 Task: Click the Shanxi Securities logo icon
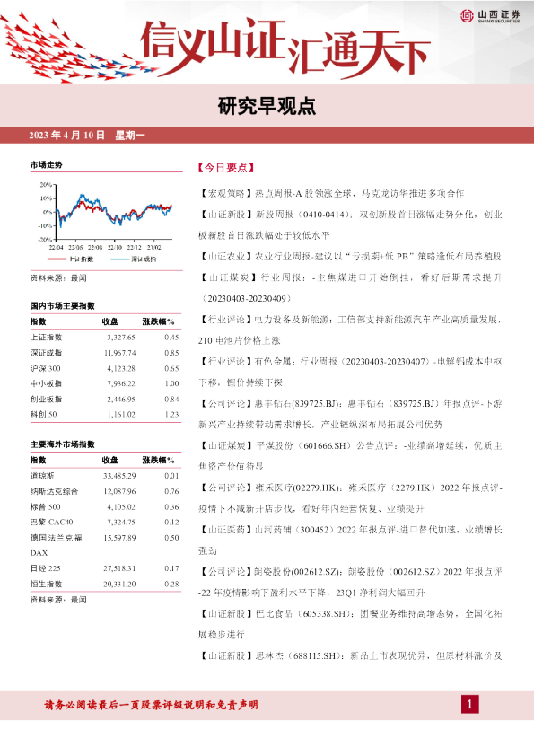[x=467, y=16]
